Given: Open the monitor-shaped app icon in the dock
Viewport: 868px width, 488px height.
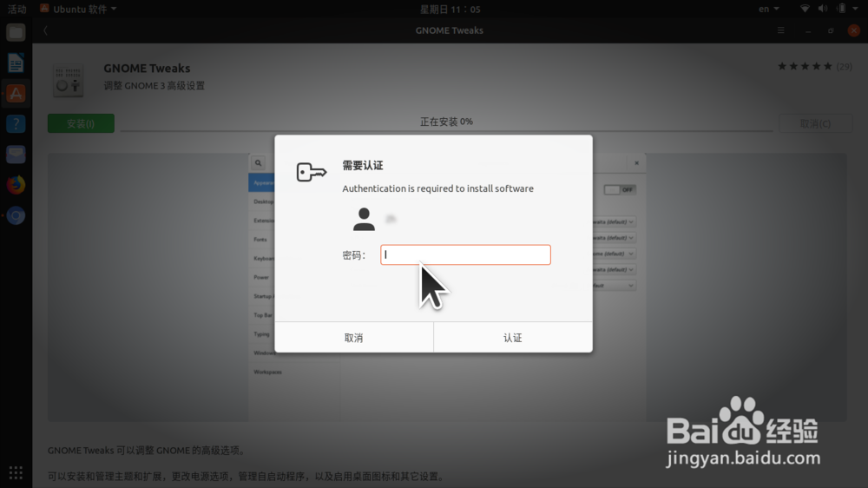Looking at the screenshot, I should click(16, 154).
